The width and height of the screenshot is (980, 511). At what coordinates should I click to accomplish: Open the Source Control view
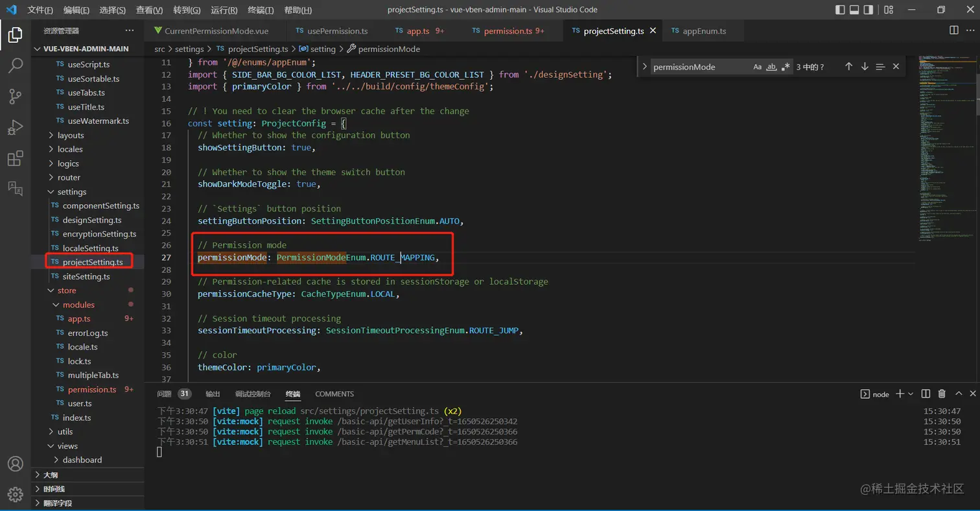click(x=16, y=97)
